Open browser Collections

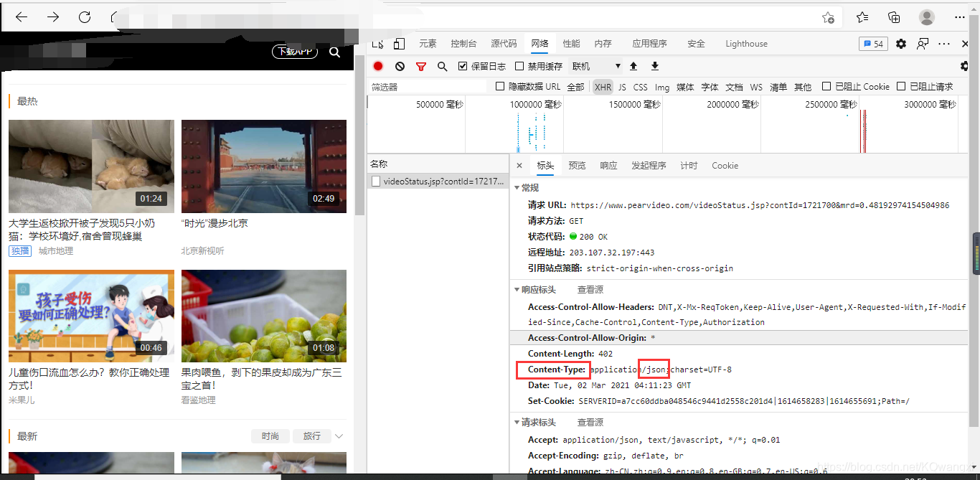pos(894,17)
